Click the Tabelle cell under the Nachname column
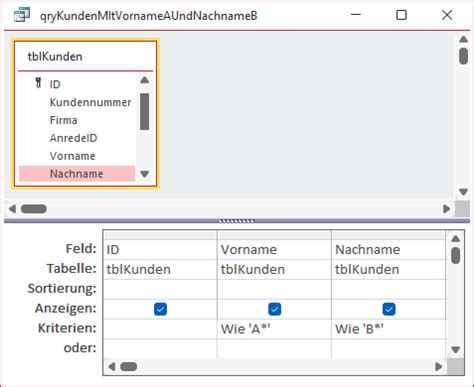Screen dimensions: 474x387 pos(389,269)
